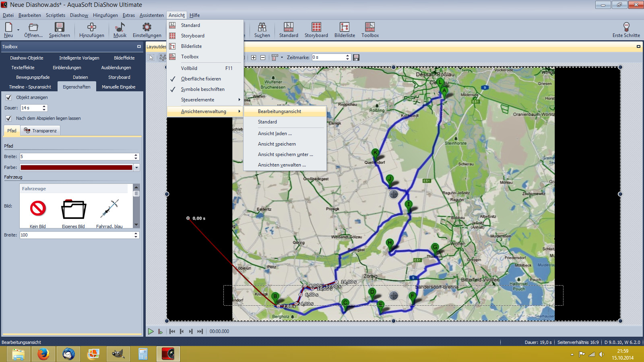The width and height of the screenshot is (644, 362).
Task: Uncheck Nach dem Abspielen liegen lassen
Action: click(x=8, y=118)
